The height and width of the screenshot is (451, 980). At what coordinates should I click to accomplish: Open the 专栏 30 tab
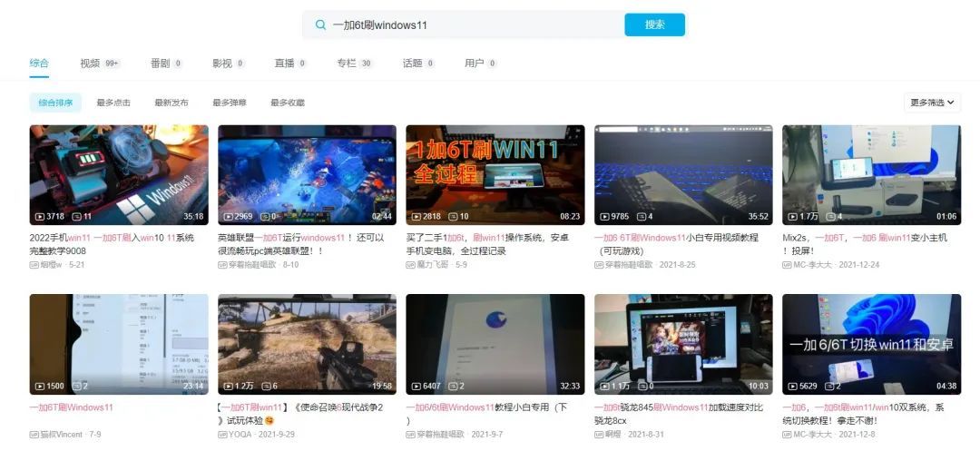click(355, 64)
